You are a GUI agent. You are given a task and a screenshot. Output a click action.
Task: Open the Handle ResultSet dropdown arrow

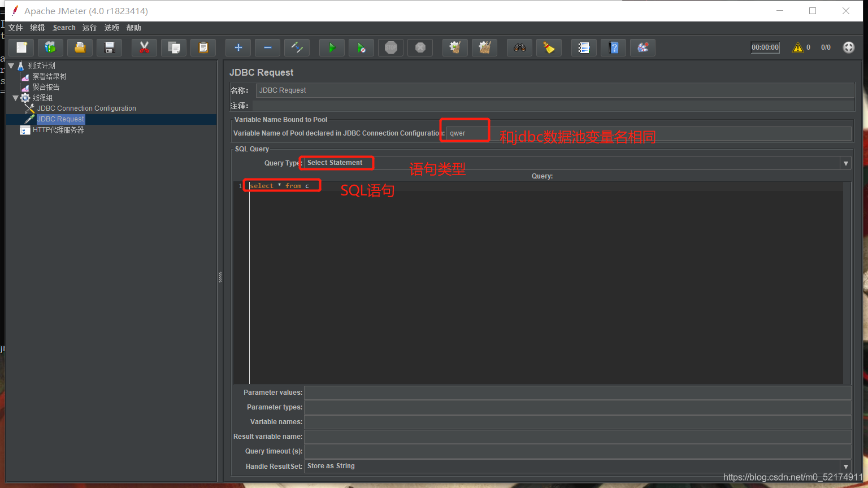pyautogui.click(x=846, y=467)
